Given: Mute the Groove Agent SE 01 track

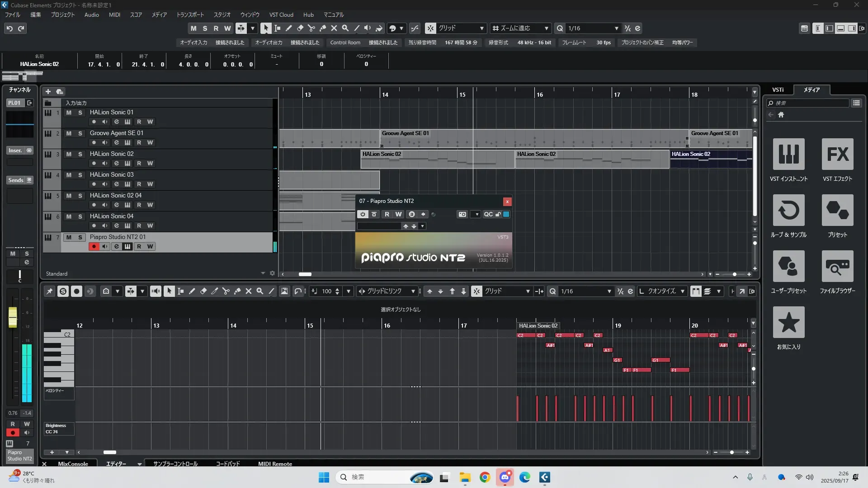Looking at the screenshot, I should click(69, 133).
